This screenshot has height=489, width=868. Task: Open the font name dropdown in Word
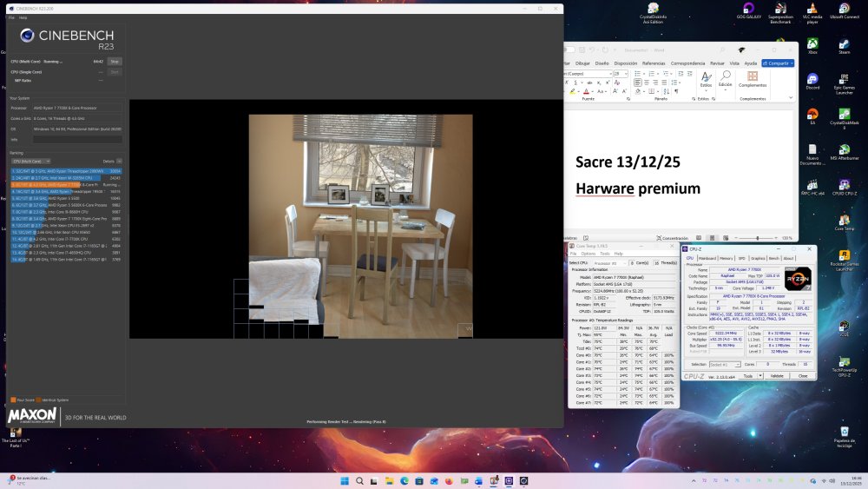610,74
